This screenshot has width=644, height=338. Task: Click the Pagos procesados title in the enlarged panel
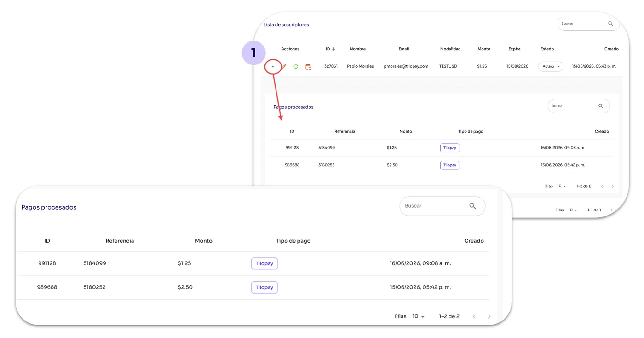(x=49, y=207)
